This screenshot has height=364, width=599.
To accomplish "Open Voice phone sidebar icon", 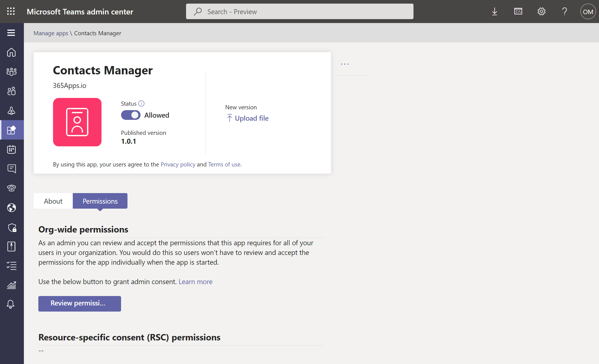I will pyautogui.click(x=11, y=188).
